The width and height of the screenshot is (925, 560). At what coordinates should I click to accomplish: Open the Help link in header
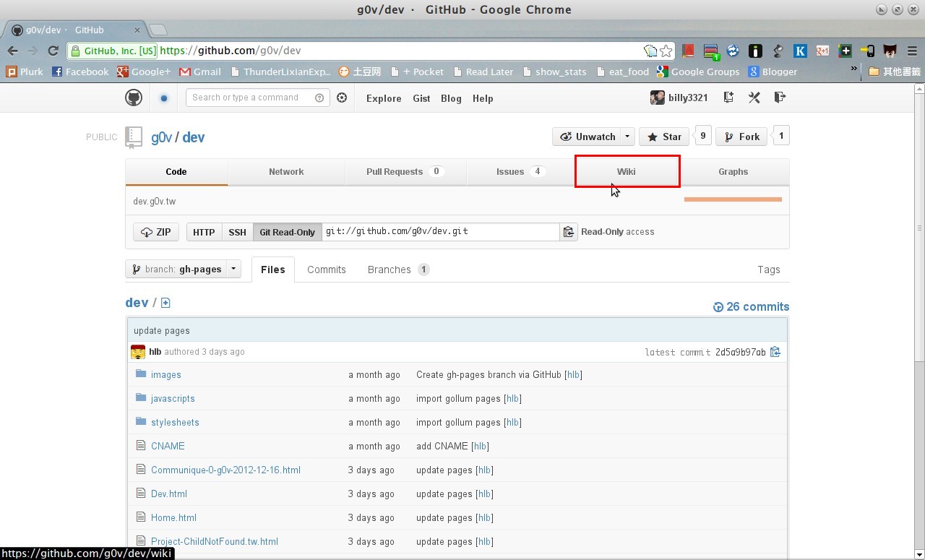pyautogui.click(x=483, y=98)
